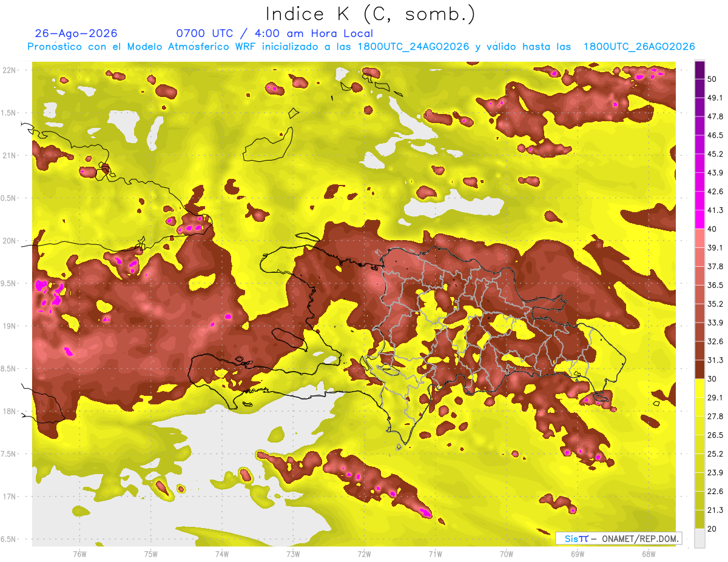Click the color bar value 36.5
The height and width of the screenshot is (562, 728).
pyautogui.click(x=715, y=285)
